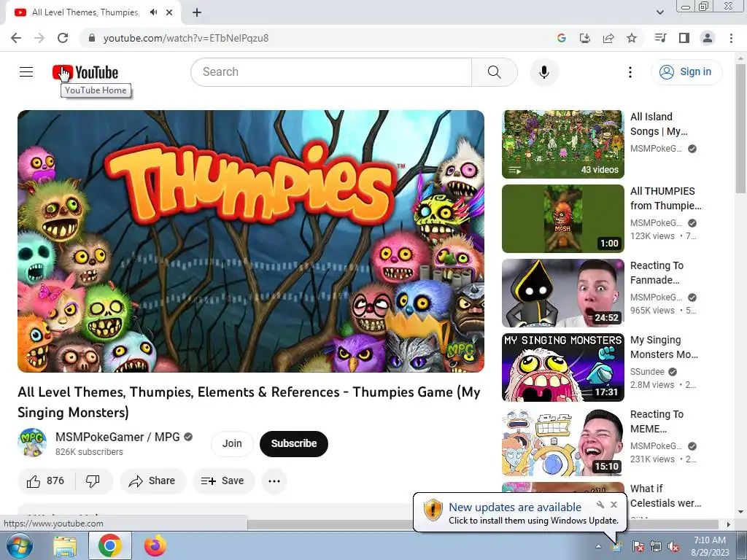Click into the YouTube Search field
The height and width of the screenshot is (560, 747).
pos(331,72)
